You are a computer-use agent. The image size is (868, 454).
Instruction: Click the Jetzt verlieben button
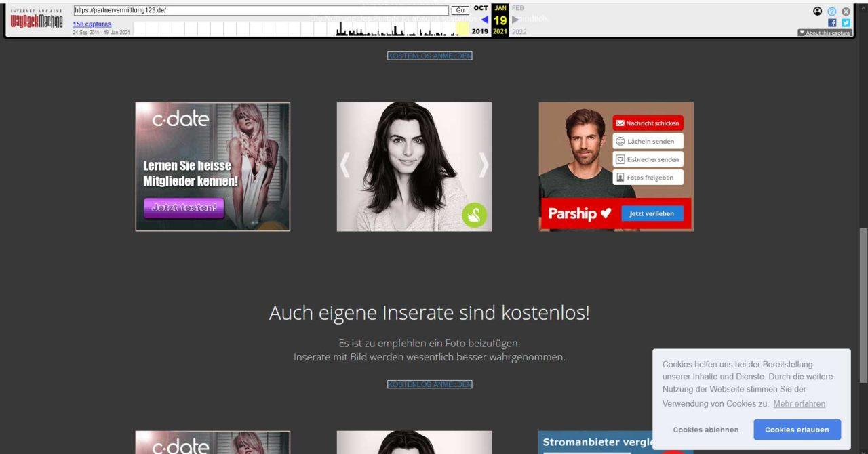tap(652, 213)
